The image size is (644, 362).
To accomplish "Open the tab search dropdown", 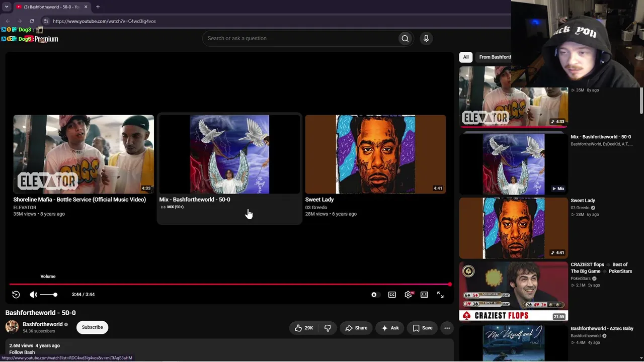I will [x=7, y=7].
